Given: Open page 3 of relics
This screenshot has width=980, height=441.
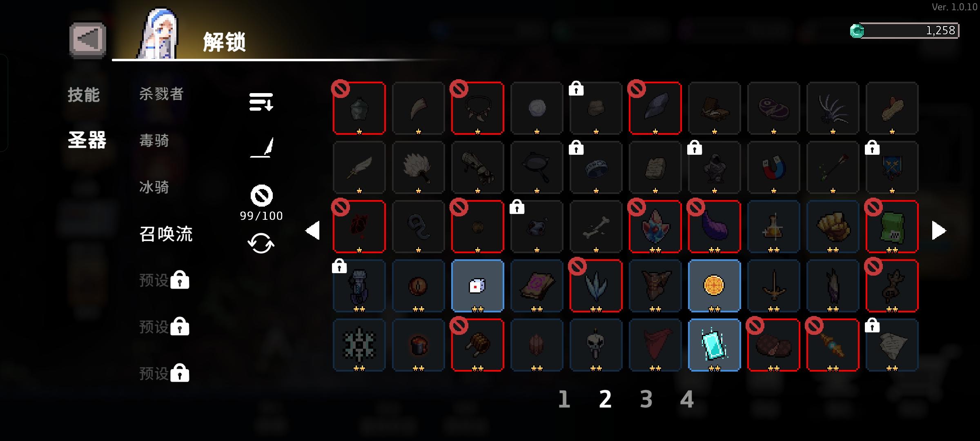Looking at the screenshot, I should click(646, 399).
